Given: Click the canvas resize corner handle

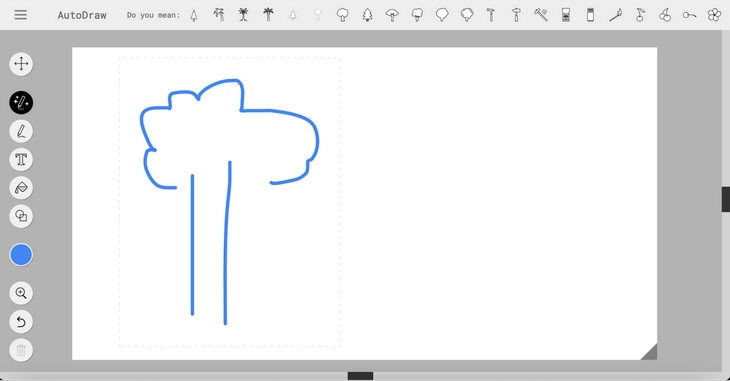Looking at the screenshot, I should (x=650, y=353).
